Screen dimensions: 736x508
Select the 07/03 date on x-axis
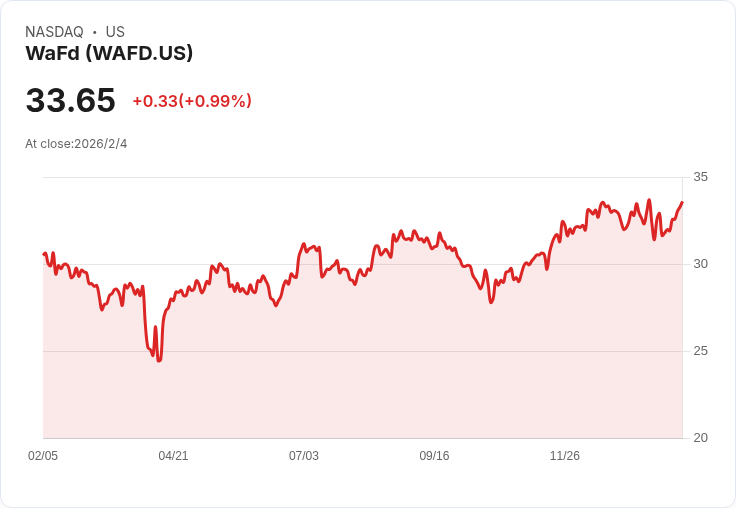coord(304,456)
